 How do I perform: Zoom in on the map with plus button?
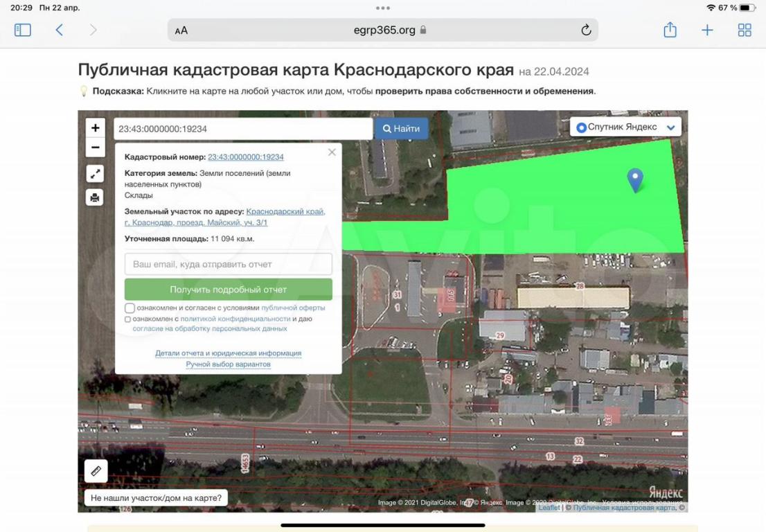(x=96, y=128)
